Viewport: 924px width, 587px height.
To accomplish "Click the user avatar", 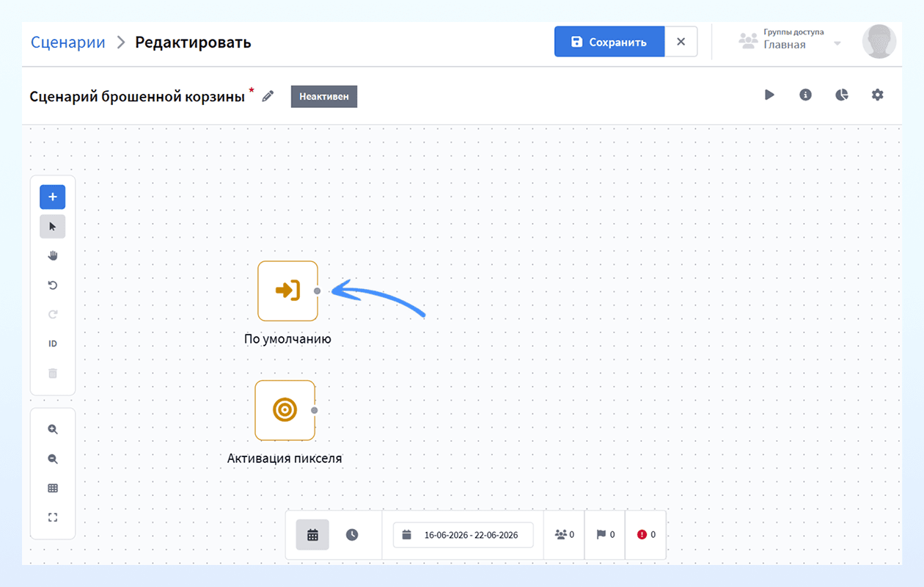I will tap(879, 41).
